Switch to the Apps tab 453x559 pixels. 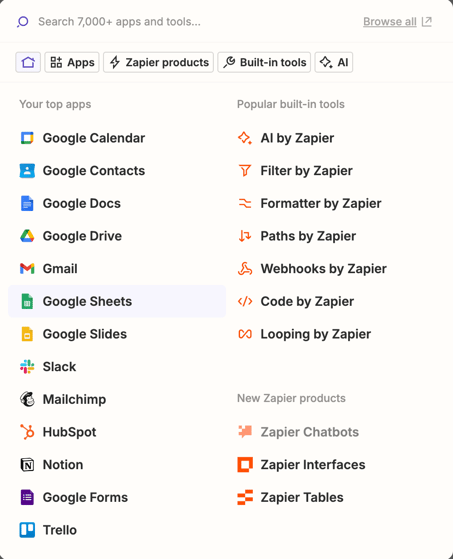(x=72, y=62)
